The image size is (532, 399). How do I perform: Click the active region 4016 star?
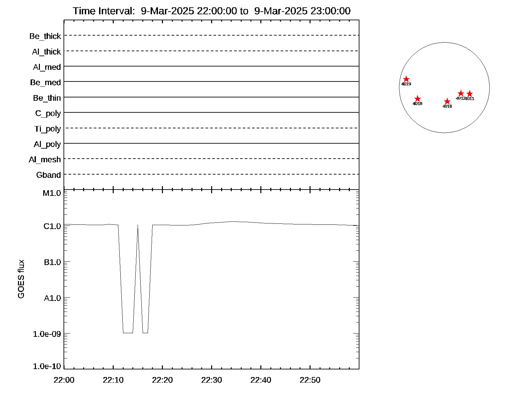pyautogui.click(x=447, y=101)
